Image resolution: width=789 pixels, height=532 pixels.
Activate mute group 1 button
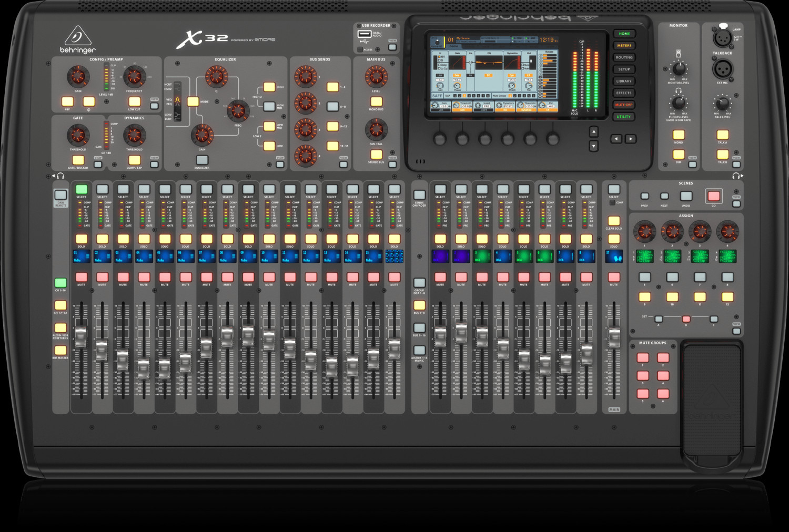[643, 358]
